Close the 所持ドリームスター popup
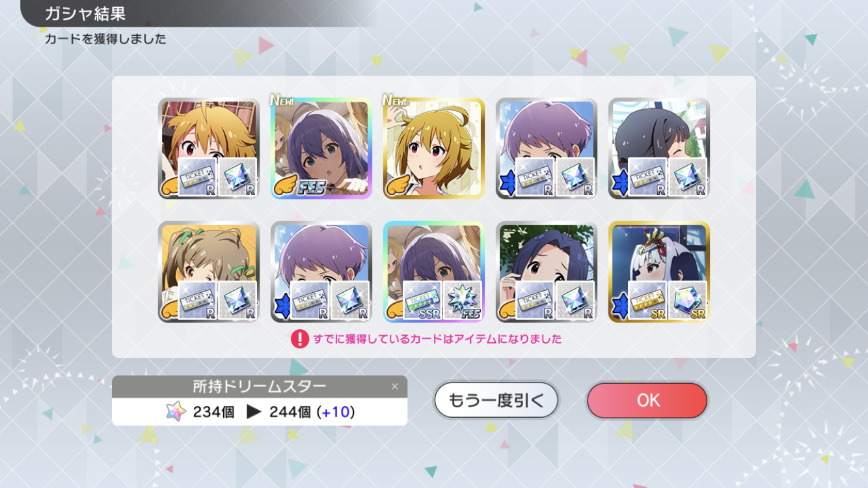 pos(394,386)
